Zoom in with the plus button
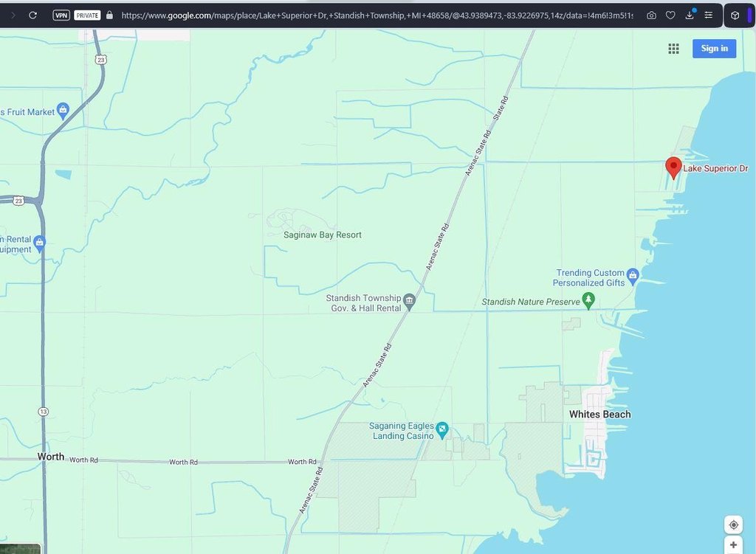Viewport: 756px width, 554px height. (x=733, y=545)
